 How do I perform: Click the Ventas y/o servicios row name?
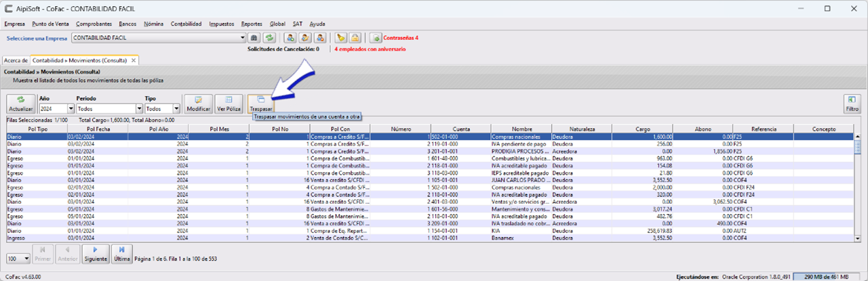pyautogui.click(x=521, y=202)
